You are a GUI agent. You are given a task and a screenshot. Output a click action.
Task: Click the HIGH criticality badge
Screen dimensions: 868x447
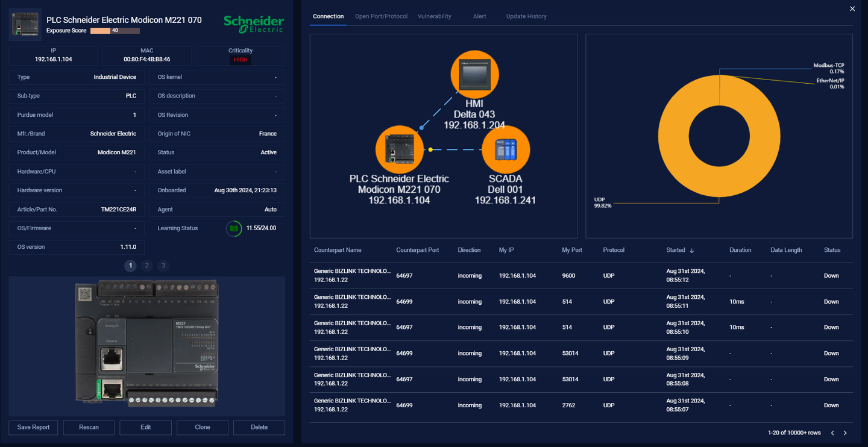click(241, 60)
